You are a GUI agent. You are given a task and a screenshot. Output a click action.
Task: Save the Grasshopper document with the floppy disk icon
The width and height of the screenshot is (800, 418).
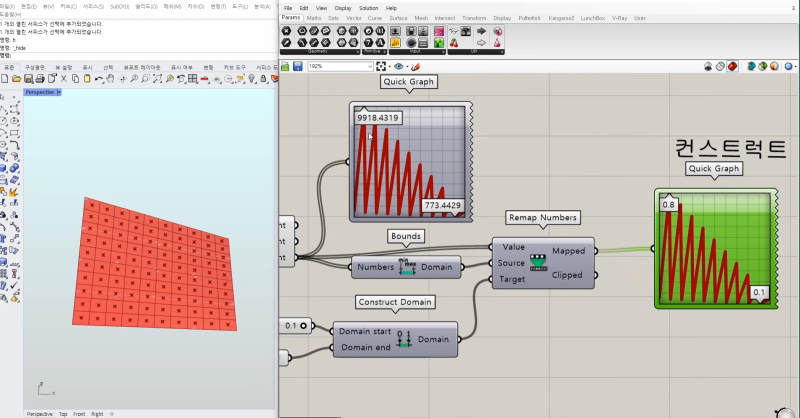[x=297, y=66]
